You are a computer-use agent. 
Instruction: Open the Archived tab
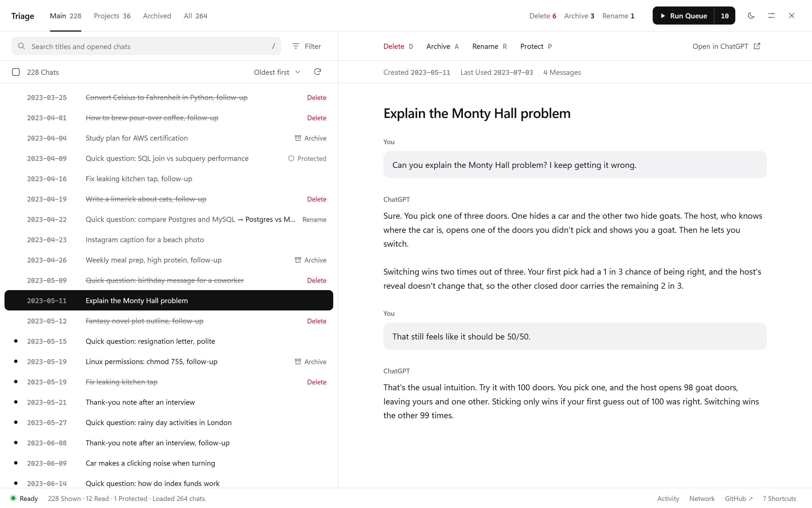click(157, 16)
